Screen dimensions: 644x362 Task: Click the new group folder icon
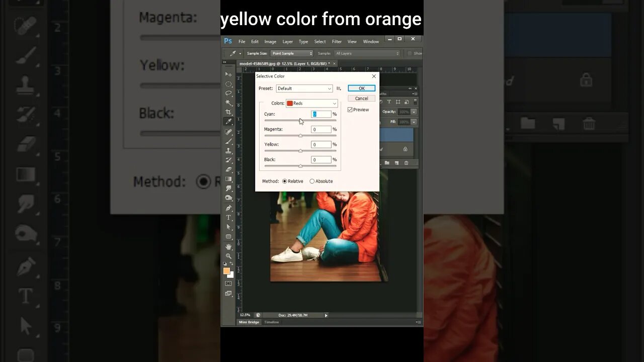[x=387, y=163]
